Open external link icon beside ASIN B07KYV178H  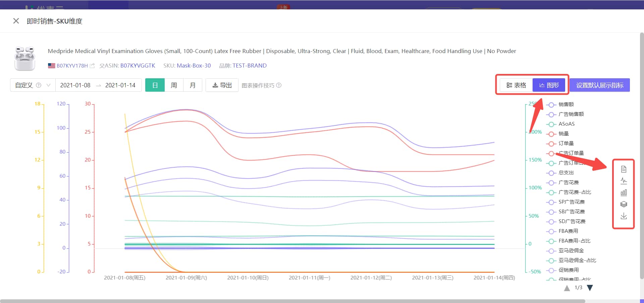click(92, 66)
